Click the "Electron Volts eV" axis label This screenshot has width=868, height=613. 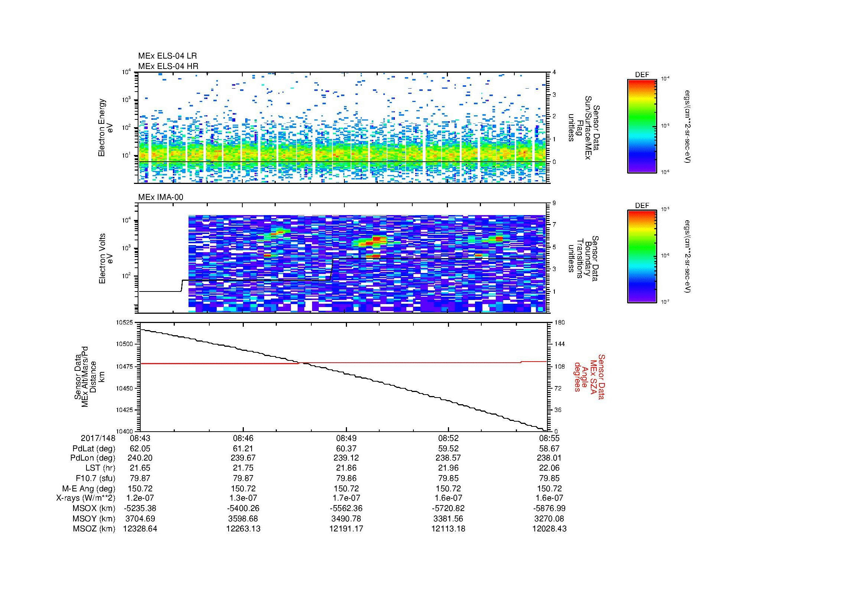[x=106, y=258]
